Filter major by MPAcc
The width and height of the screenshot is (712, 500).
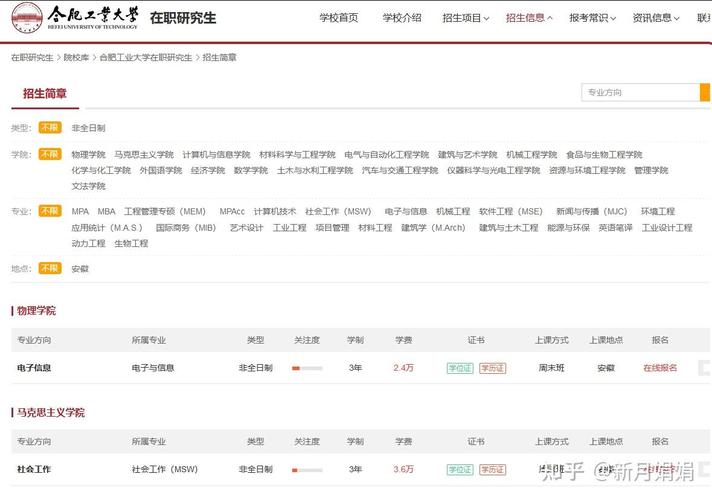(232, 212)
